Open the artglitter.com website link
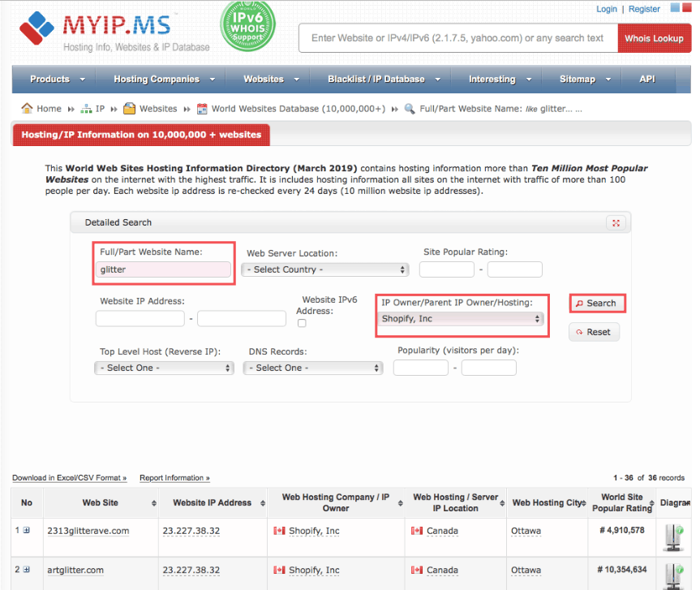The height and width of the screenshot is (590, 700). 74,570
